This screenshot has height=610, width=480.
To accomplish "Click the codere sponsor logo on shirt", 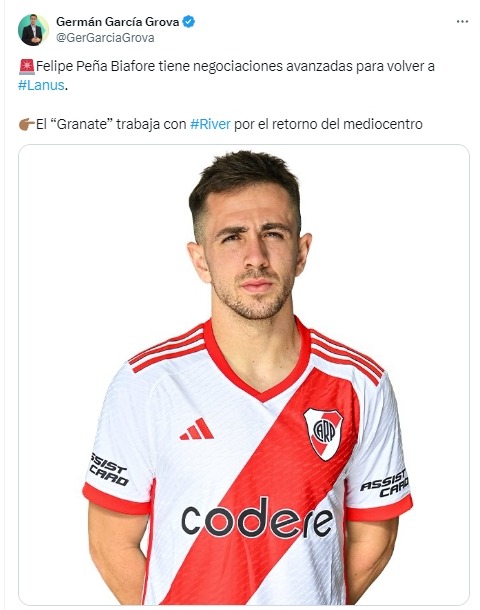I will pyautogui.click(x=257, y=517).
